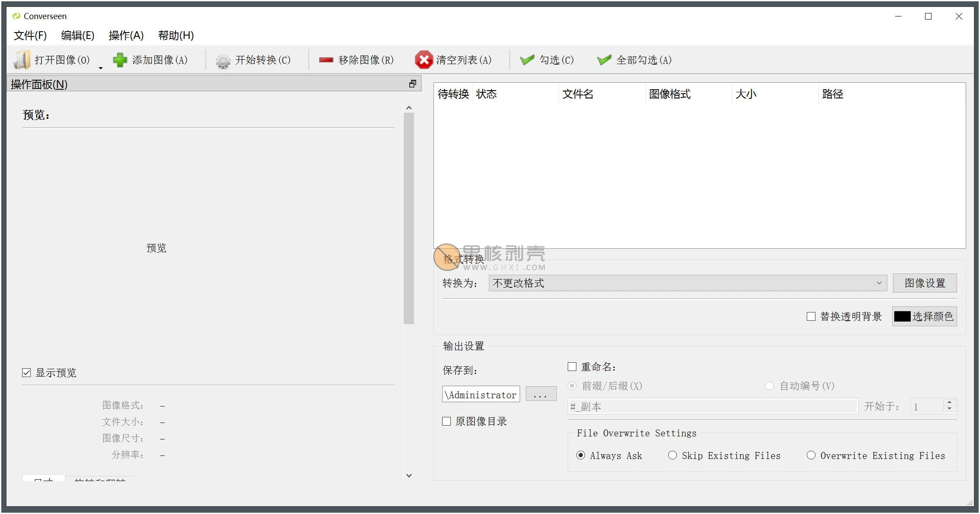Screen dimensions: 980x514
Task: Toggle the 显示预览 preview checkbox
Action: click(26, 372)
